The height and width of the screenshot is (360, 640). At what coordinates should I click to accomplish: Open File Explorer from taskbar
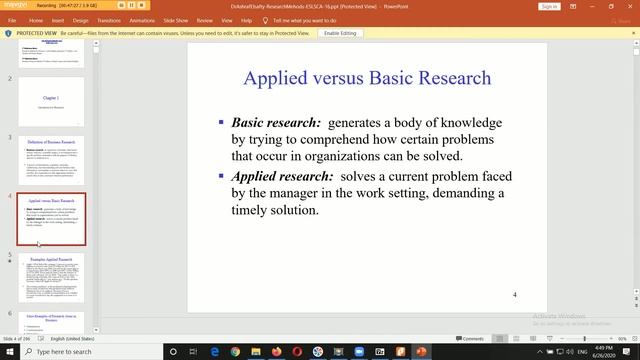[x=256, y=351]
